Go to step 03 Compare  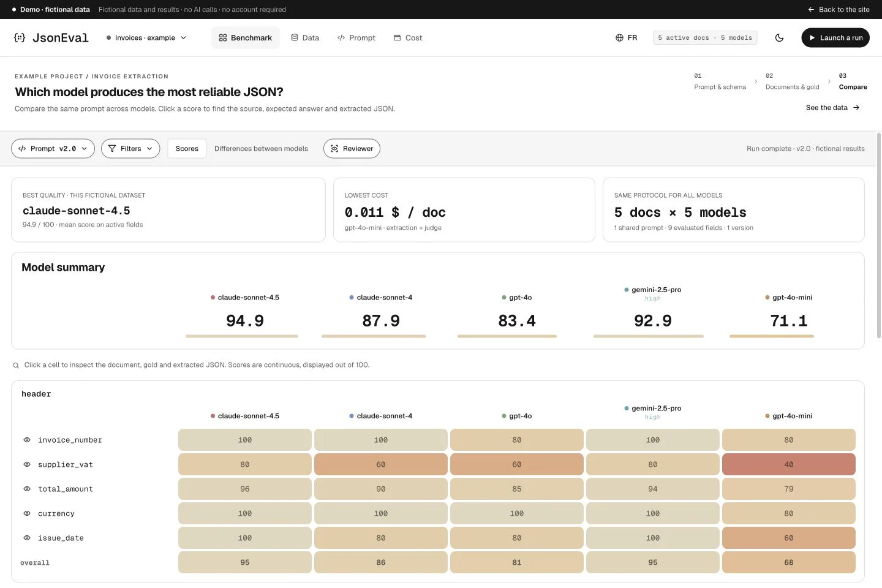click(853, 81)
